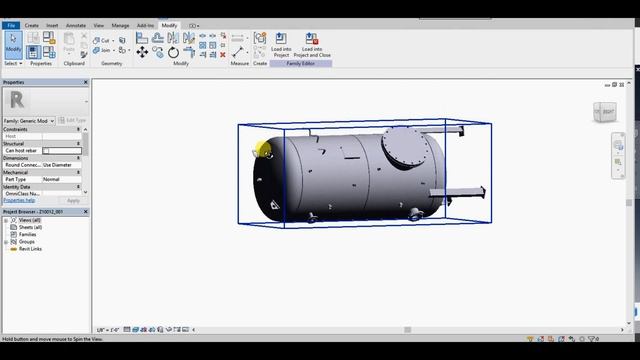Switch to the Annotate ribbon tab
Screen dimensions: 640x360
76,25
